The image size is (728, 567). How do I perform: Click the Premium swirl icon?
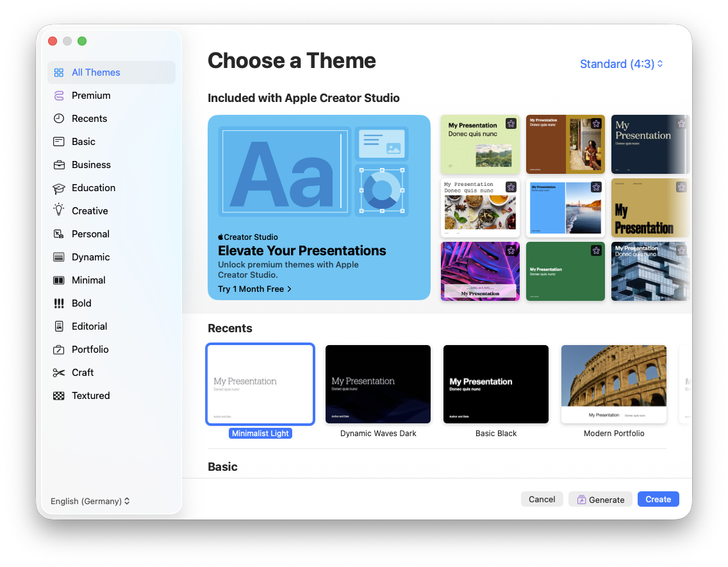pyautogui.click(x=58, y=96)
